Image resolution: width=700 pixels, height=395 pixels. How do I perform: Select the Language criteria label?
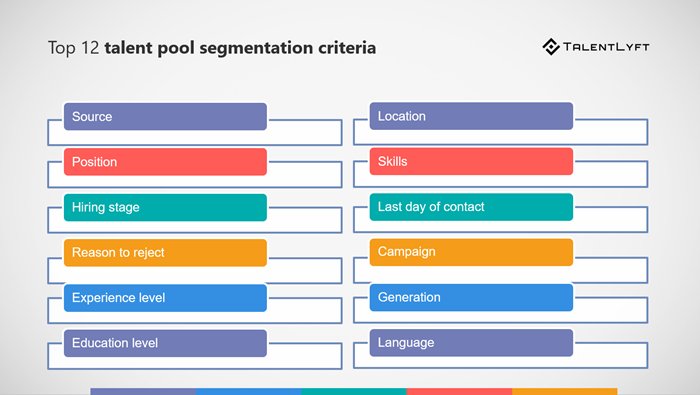[x=471, y=342]
